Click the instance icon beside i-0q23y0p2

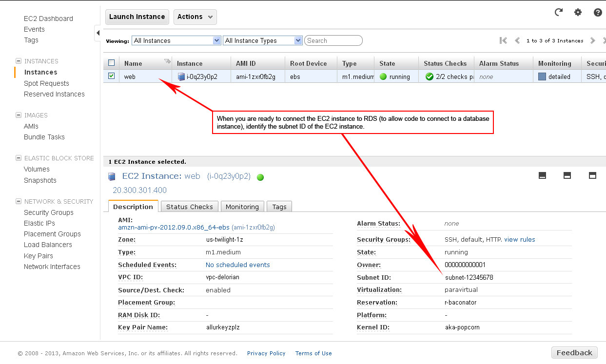182,77
